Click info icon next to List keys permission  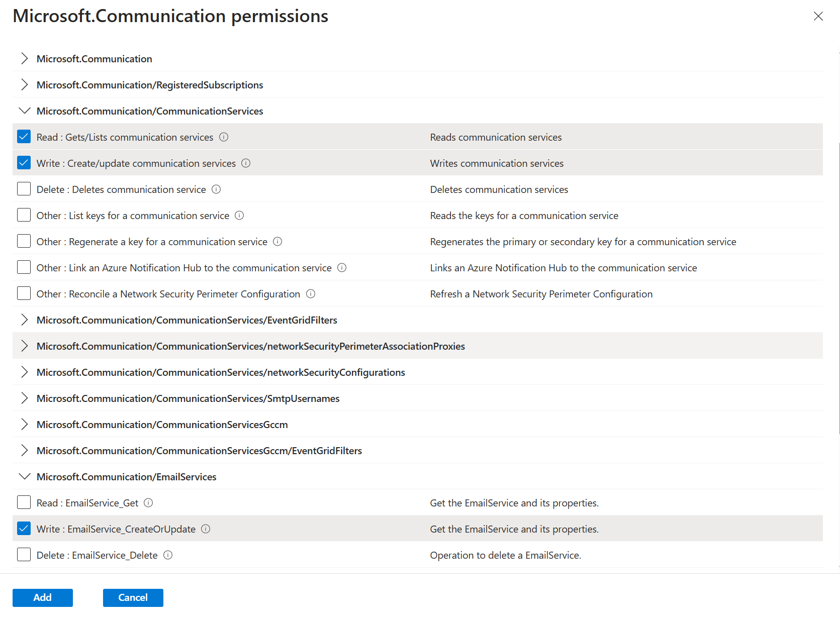pos(239,216)
